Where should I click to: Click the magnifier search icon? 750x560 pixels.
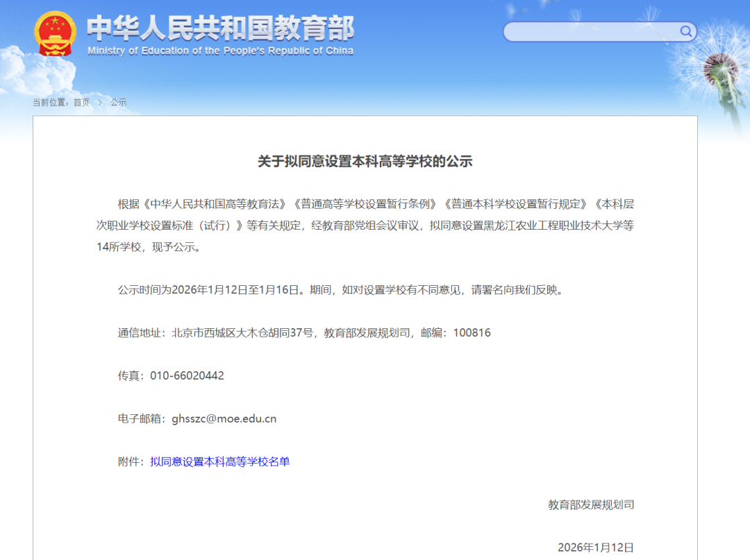685,32
